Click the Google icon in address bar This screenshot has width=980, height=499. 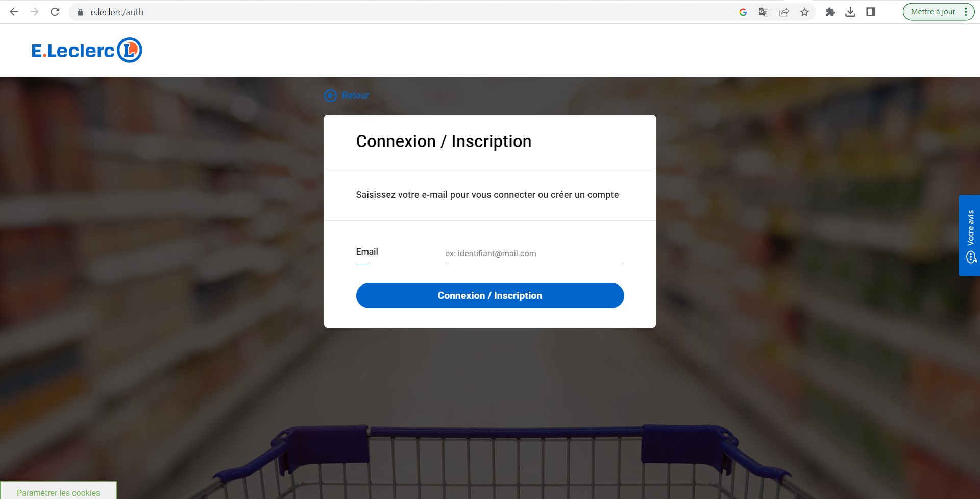point(743,12)
